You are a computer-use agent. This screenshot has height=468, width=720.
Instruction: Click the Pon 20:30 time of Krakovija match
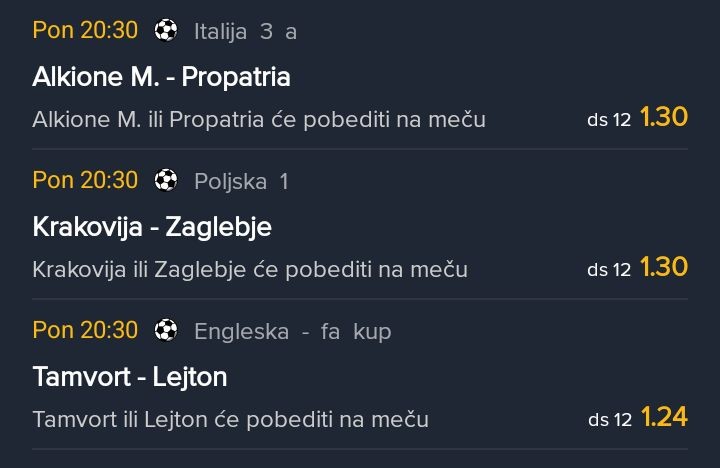point(85,180)
